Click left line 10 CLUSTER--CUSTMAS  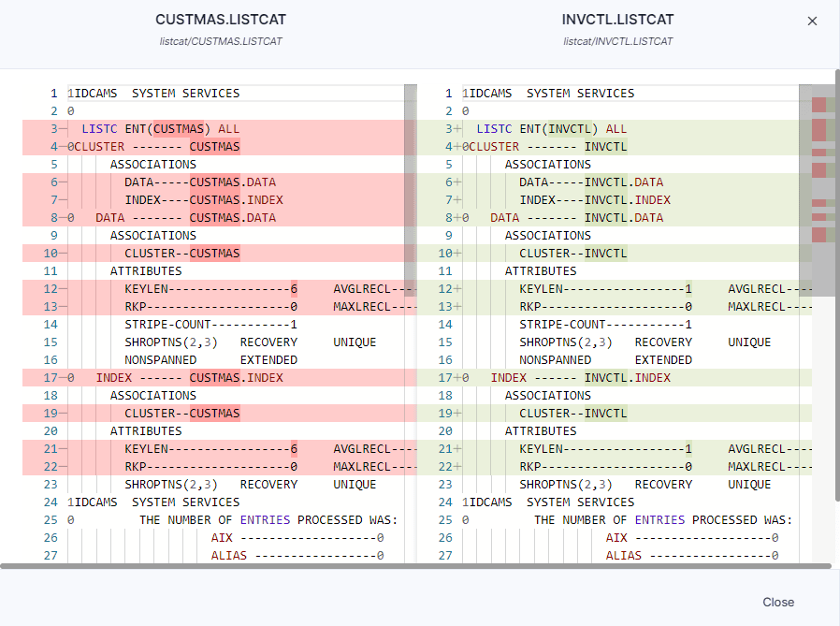coord(182,253)
